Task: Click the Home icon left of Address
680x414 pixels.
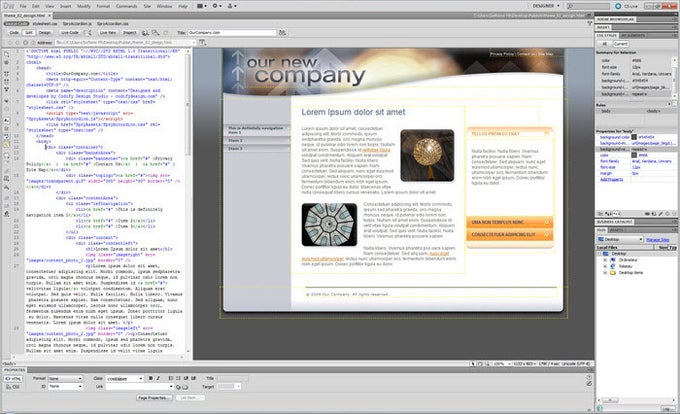Action: 33,42
